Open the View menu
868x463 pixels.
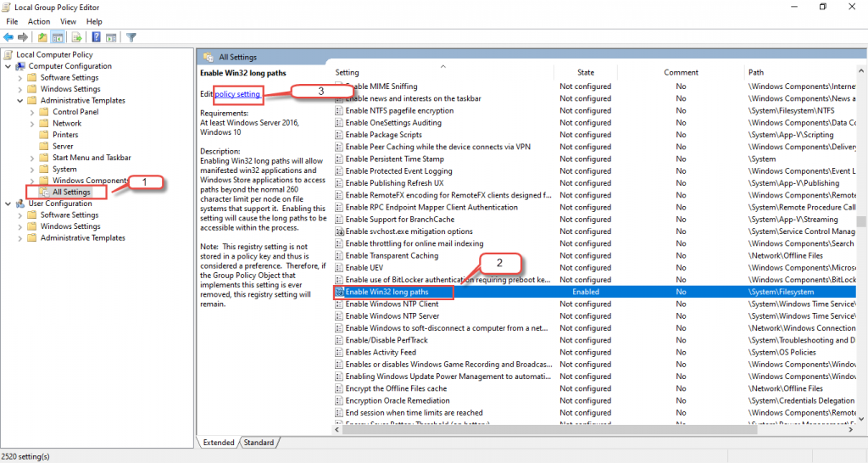[x=68, y=21]
